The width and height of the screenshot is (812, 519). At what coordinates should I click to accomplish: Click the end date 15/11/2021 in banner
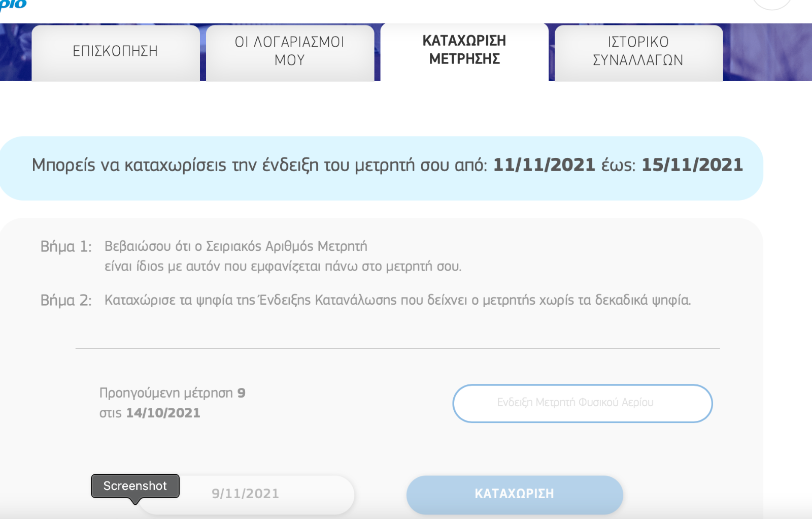[692, 165]
